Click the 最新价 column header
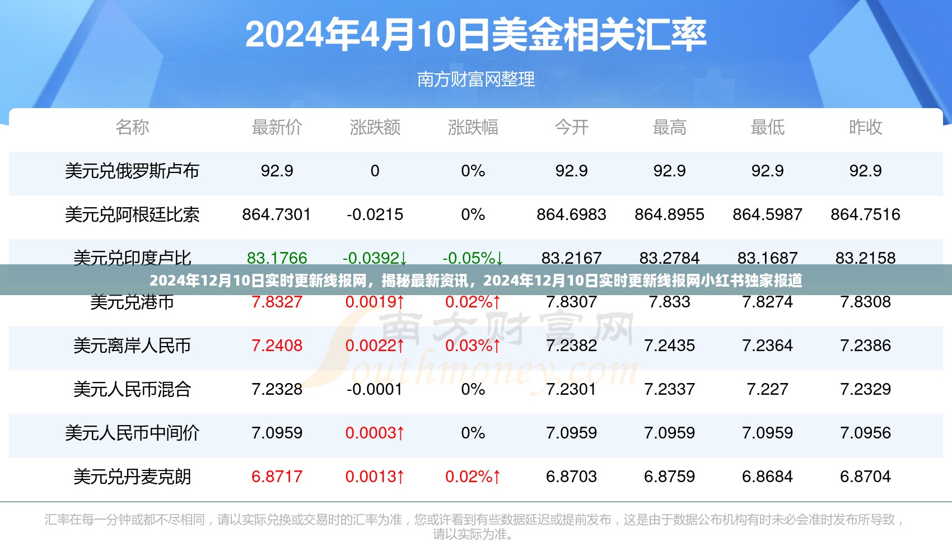The width and height of the screenshot is (952, 560). (x=277, y=127)
